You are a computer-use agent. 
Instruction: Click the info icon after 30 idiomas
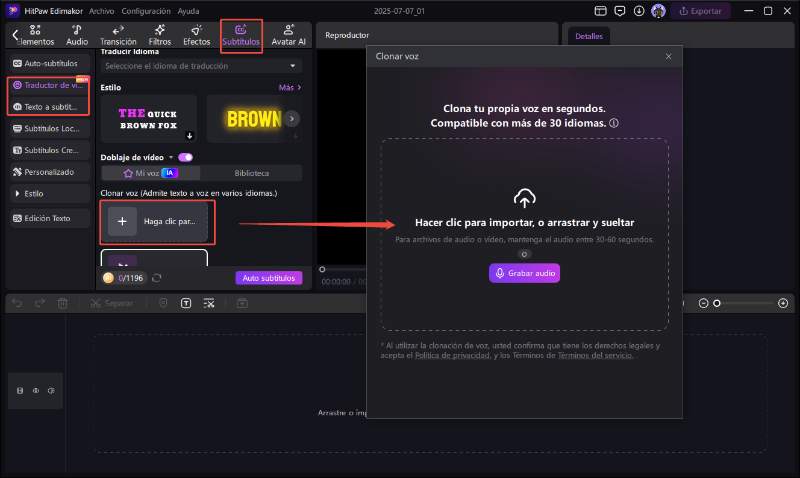click(614, 123)
